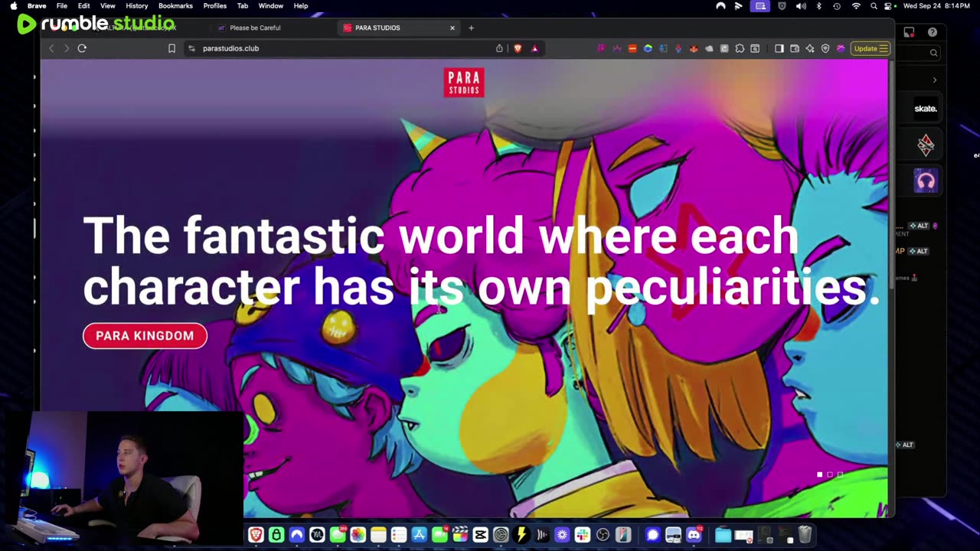
Task: Open Spotlight search in menu bar
Action: [x=874, y=6]
